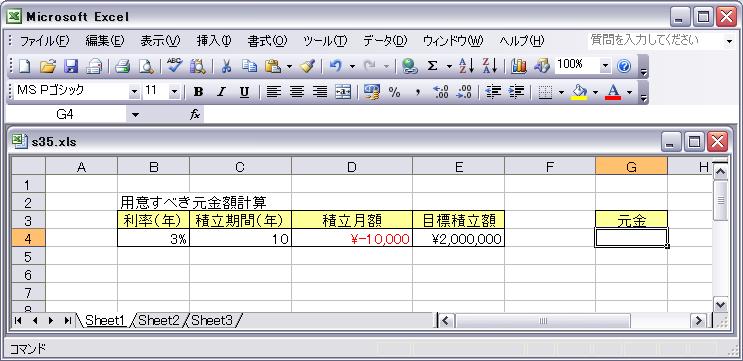The height and width of the screenshot is (361, 743).
Task: Switch to Sheet2 tab
Action: click(159, 321)
